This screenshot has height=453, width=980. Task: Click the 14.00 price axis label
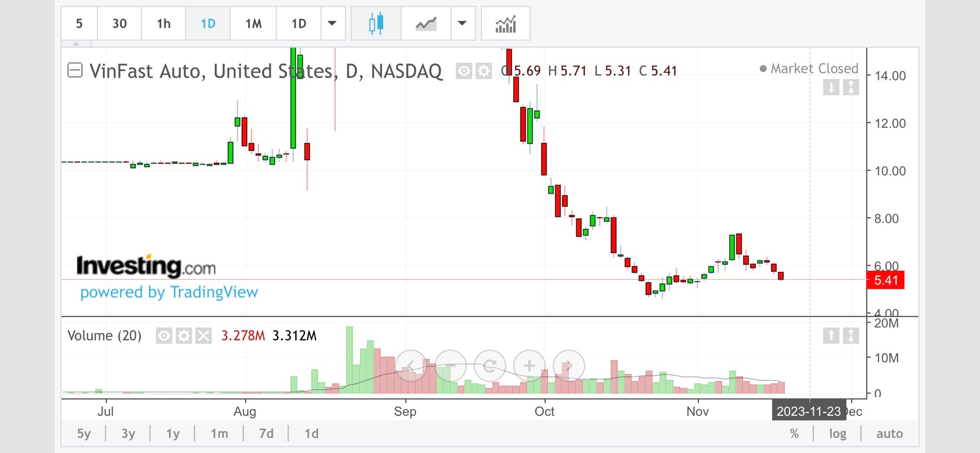tap(890, 76)
